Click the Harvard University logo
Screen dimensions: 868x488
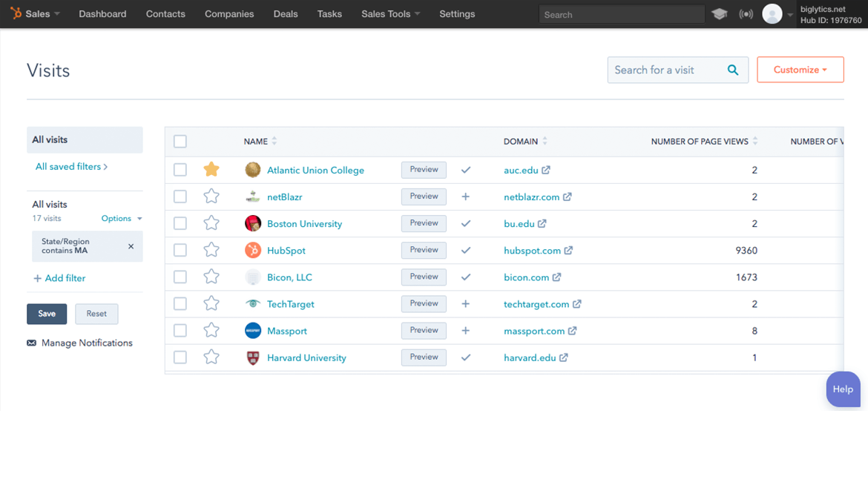click(x=253, y=357)
